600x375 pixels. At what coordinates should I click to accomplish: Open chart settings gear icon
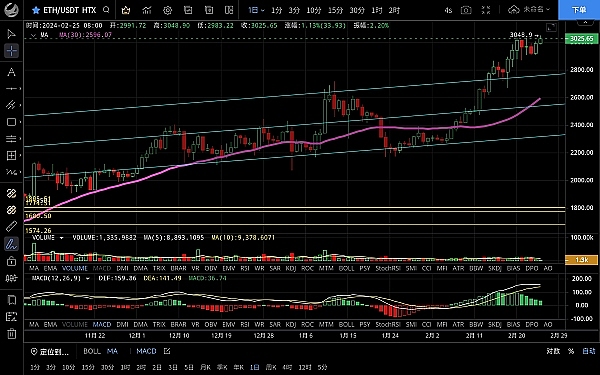tap(167, 10)
